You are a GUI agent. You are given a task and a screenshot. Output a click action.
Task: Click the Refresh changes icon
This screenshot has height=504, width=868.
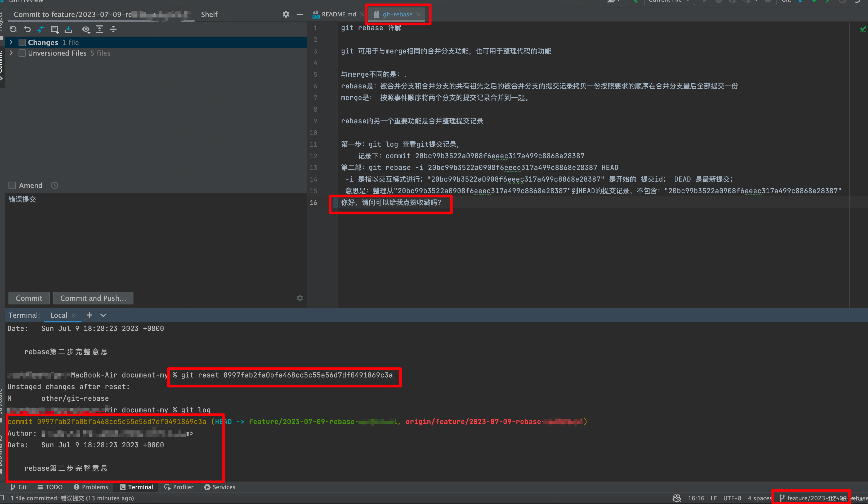pyautogui.click(x=13, y=29)
